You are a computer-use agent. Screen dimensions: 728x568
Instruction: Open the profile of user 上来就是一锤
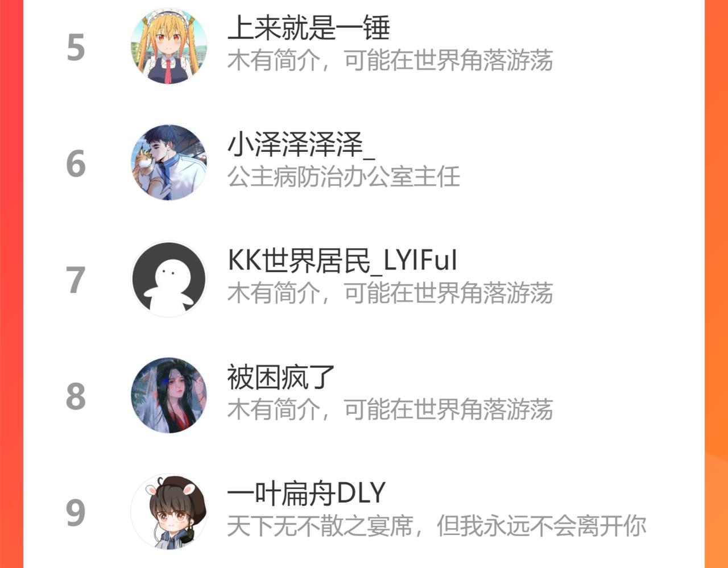[309, 28]
